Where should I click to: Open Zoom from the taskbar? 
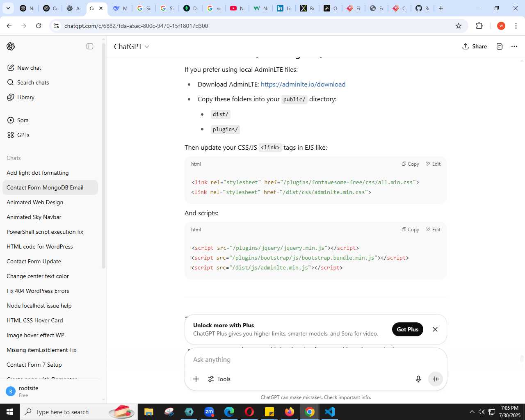point(209,412)
